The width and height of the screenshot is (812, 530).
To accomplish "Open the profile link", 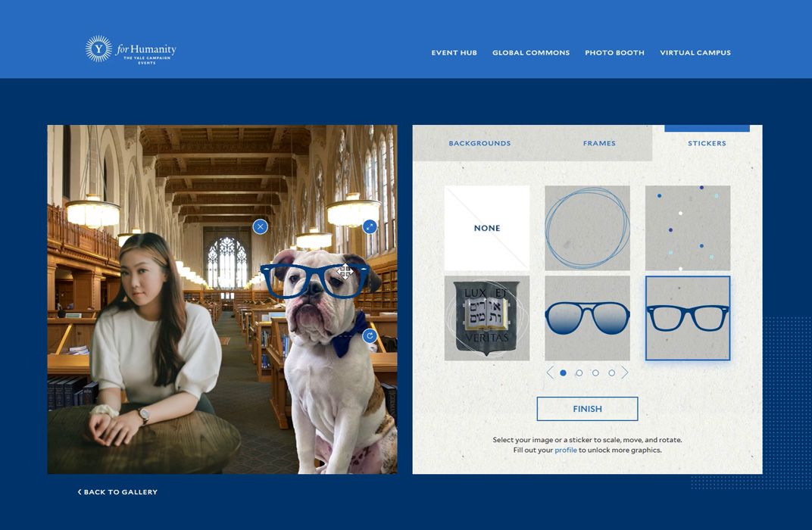I will click(x=566, y=450).
